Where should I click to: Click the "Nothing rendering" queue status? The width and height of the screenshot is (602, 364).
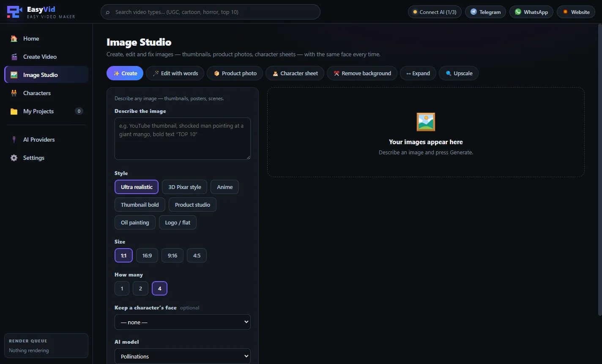tap(29, 350)
